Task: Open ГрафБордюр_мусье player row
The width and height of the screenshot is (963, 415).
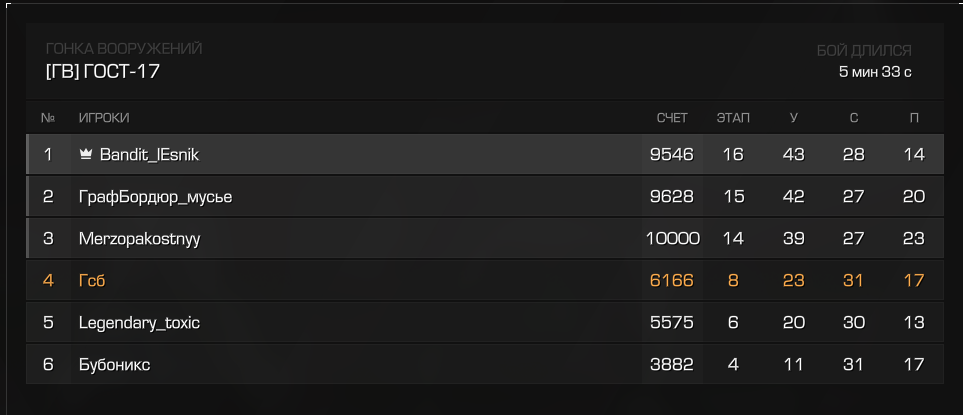Action: [485, 196]
